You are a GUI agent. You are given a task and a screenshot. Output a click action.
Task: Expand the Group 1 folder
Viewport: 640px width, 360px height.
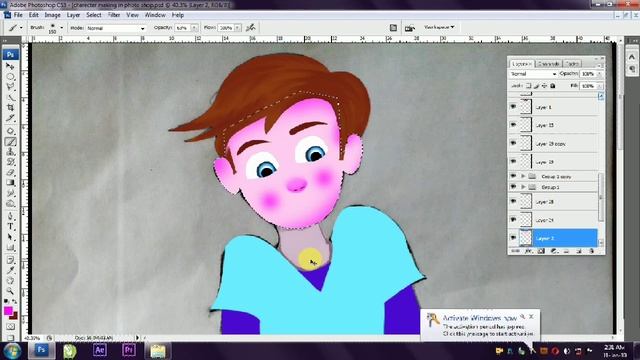coord(523,187)
